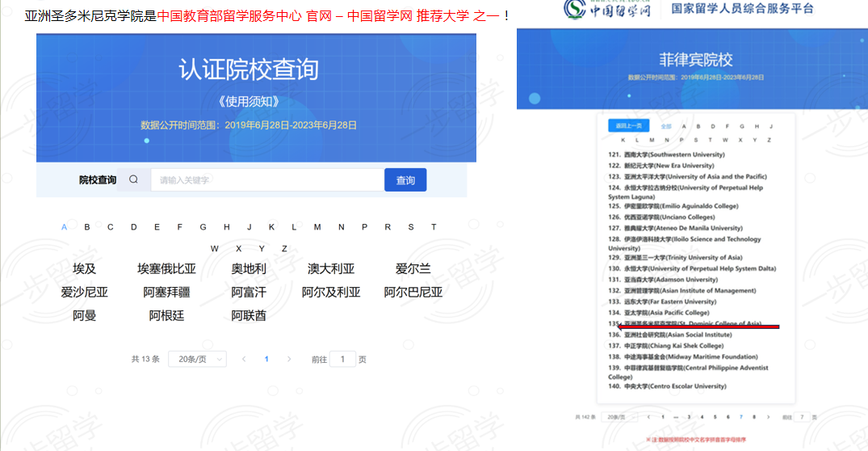Select letter C in 认证院校查询 index
Screen dimensions: 868x451
tap(110, 227)
